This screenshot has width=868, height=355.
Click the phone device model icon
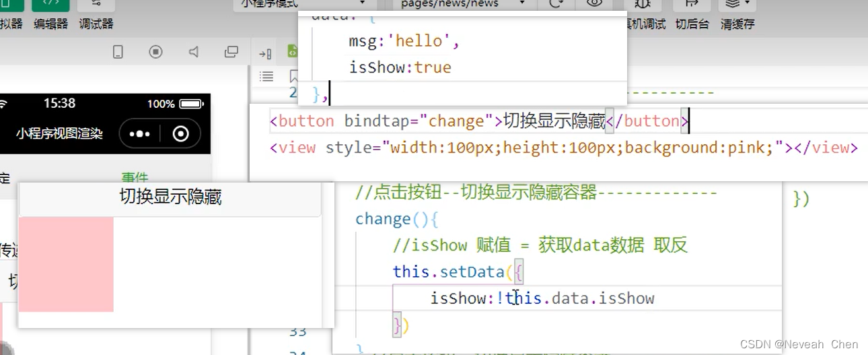point(118,52)
